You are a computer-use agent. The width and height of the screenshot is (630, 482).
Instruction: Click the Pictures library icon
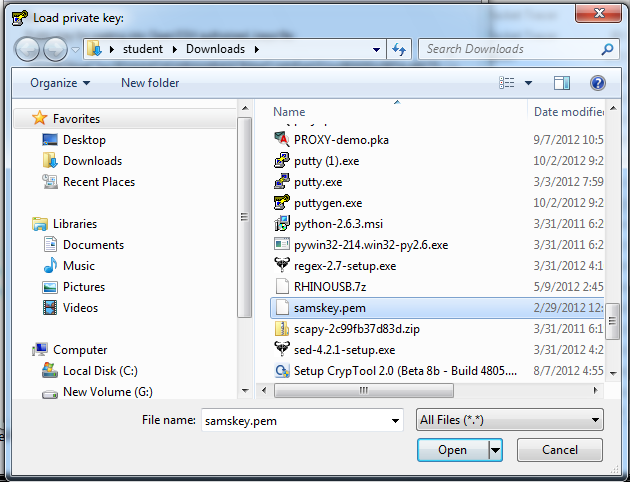point(50,287)
